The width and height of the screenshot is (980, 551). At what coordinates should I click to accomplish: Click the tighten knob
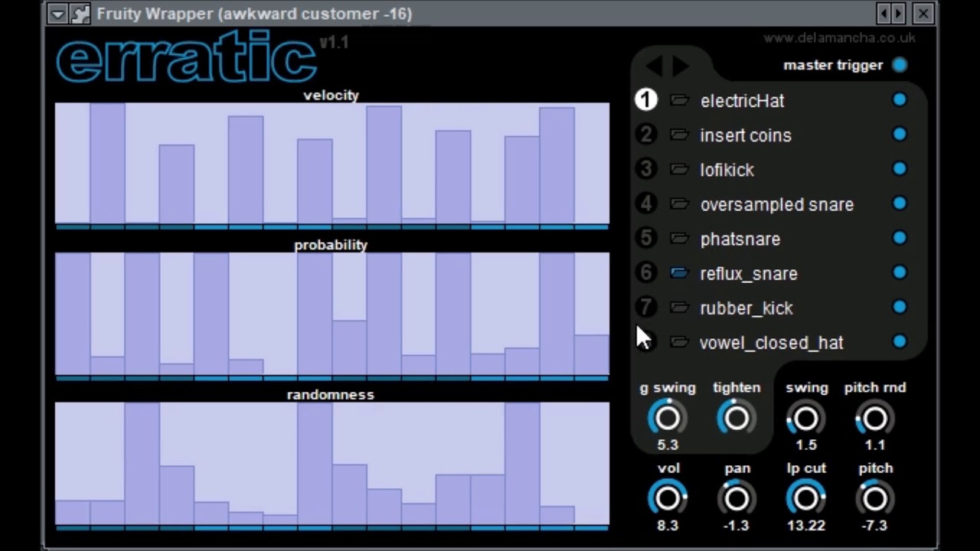pos(737,418)
